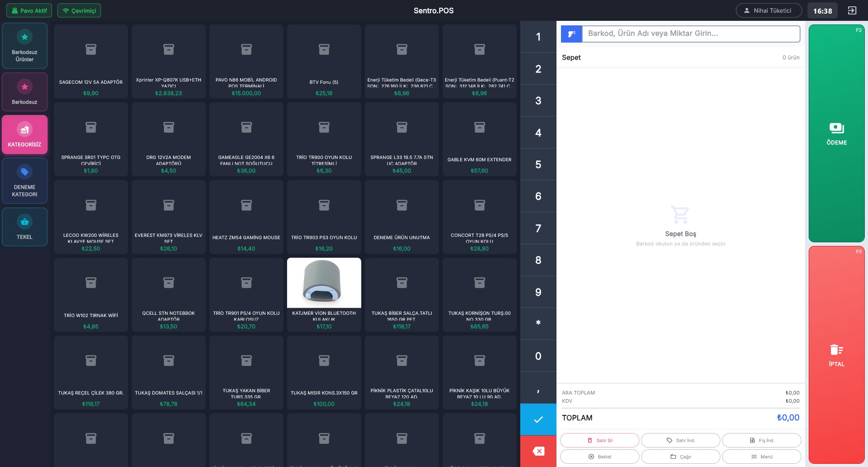The image size is (868, 467).
Task: Tap the asterisk numpad key
Action: click(538, 324)
